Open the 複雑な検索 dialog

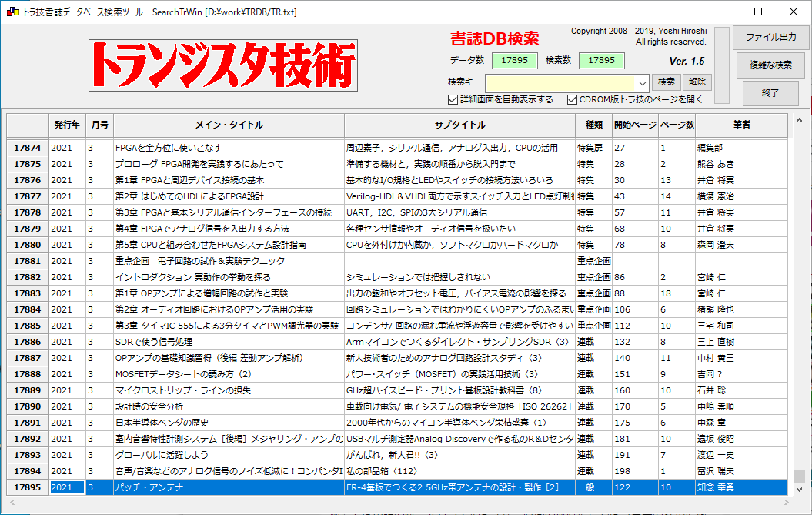tap(770, 65)
